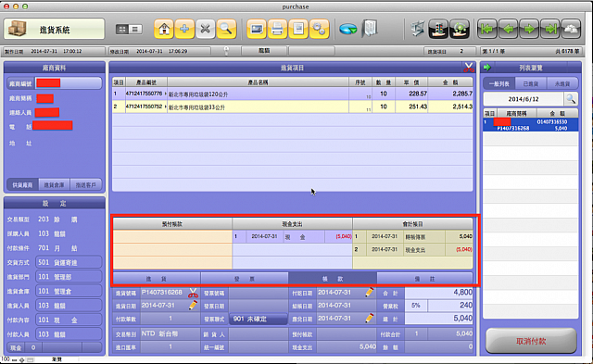The image size is (593, 364).
Task: Go to the last record arrow
Action: [550, 29]
